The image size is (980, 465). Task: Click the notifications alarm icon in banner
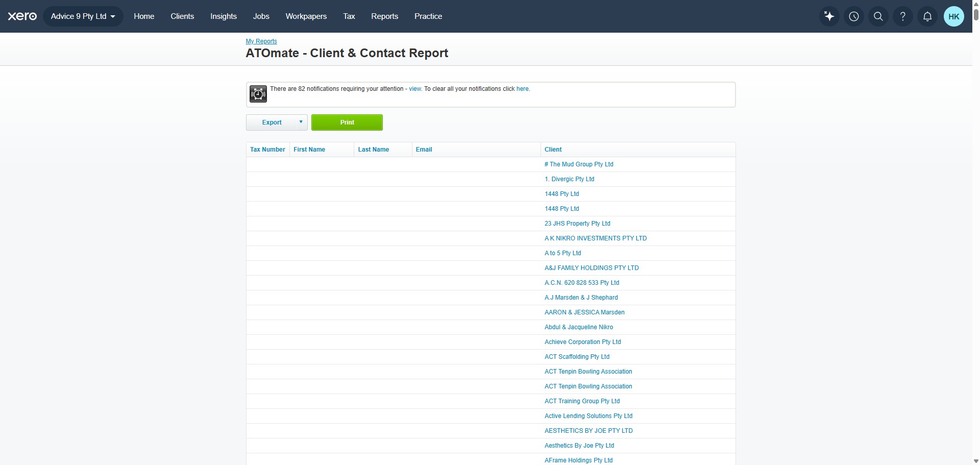tap(258, 94)
